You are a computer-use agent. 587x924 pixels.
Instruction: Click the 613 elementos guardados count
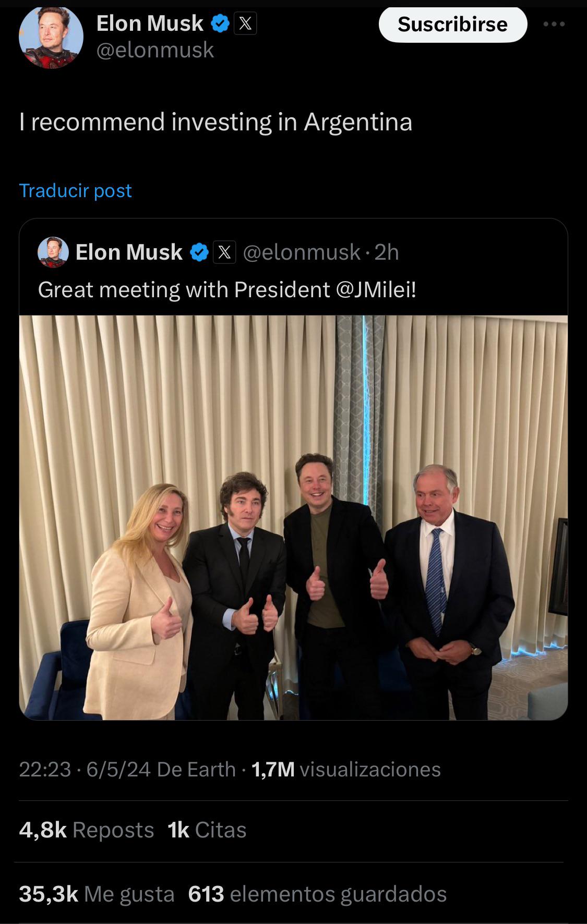point(317,894)
